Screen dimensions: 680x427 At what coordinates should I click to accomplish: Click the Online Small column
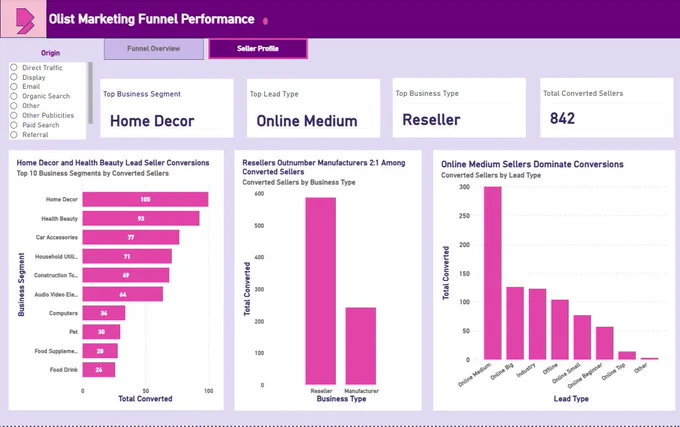pyautogui.click(x=582, y=337)
